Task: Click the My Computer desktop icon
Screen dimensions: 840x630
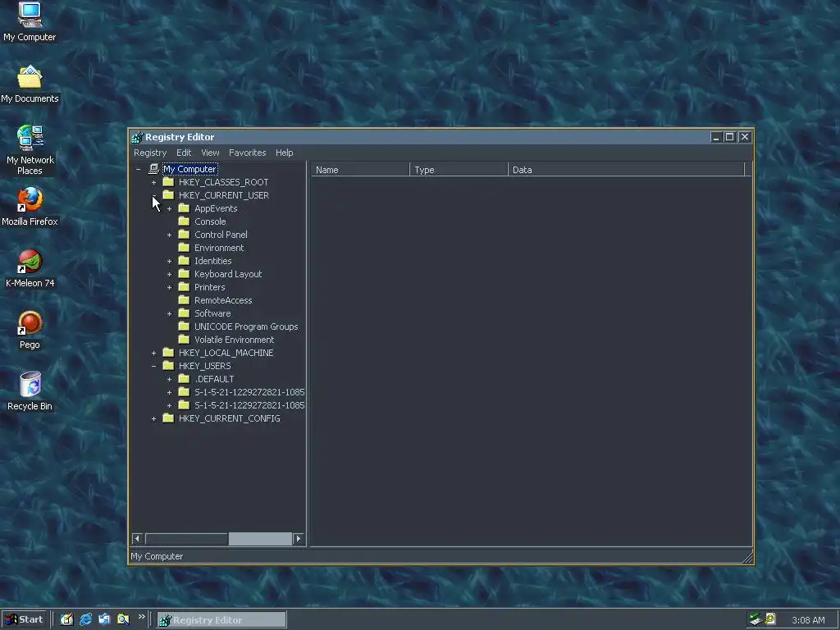Action: (30, 22)
